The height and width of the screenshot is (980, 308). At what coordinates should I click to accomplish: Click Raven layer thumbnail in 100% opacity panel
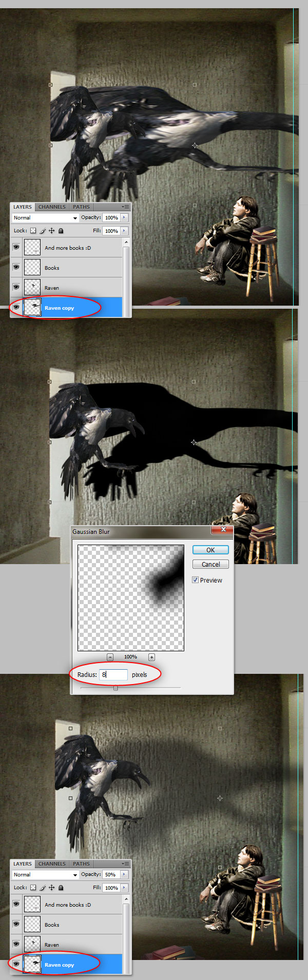32,288
